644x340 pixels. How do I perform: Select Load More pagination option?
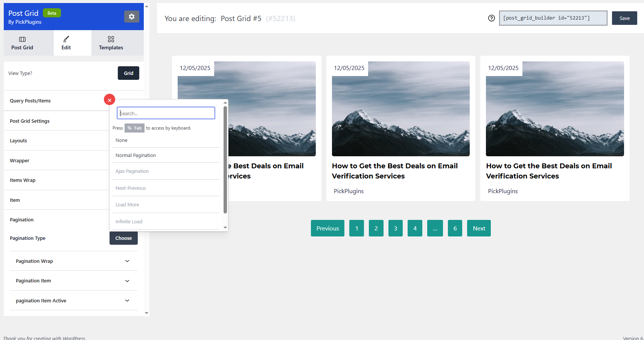tap(166, 205)
